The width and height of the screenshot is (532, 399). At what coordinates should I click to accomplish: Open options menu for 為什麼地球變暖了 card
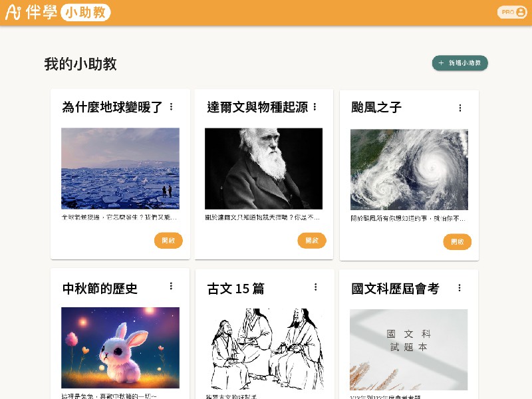(x=172, y=107)
